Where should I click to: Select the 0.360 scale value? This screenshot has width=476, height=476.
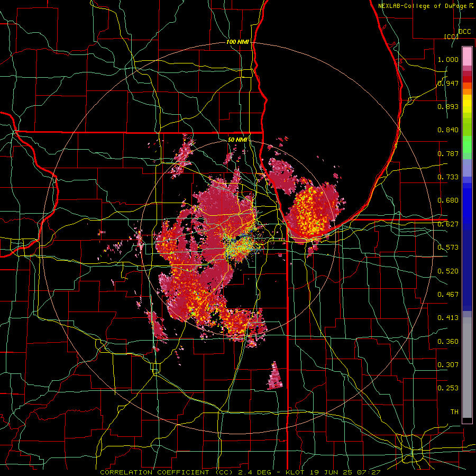coord(448,341)
